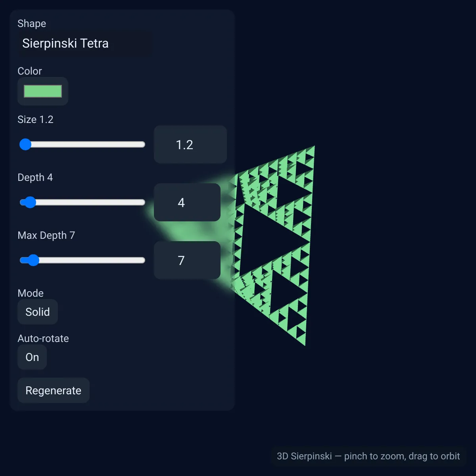476x476 pixels.
Task: Click the Depth slider track
Action: pyautogui.click(x=82, y=202)
